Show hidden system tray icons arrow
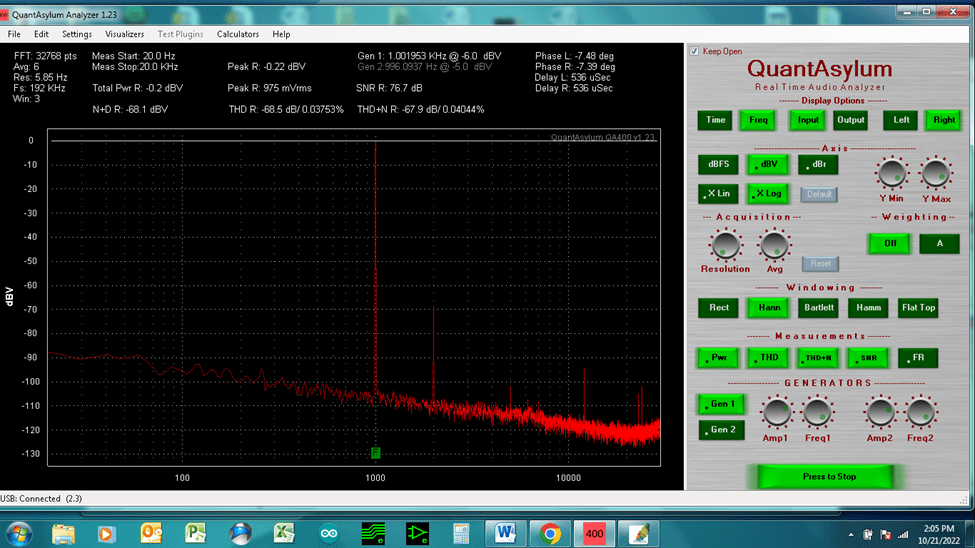The width and height of the screenshot is (975, 548). [x=851, y=534]
